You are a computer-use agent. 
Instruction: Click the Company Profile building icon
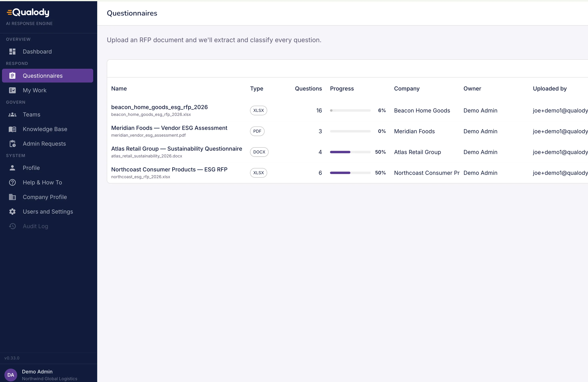coord(12,197)
